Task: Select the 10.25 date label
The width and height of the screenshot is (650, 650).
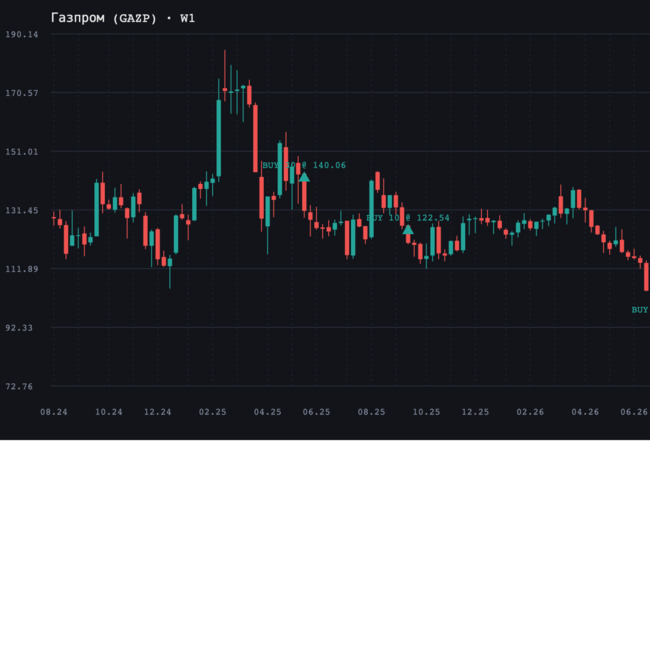Action: coord(426,412)
